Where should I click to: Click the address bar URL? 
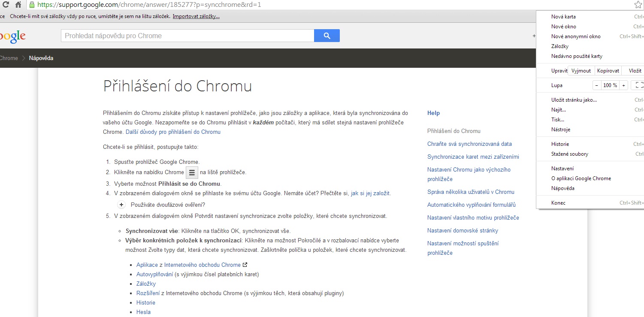tap(149, 5)
